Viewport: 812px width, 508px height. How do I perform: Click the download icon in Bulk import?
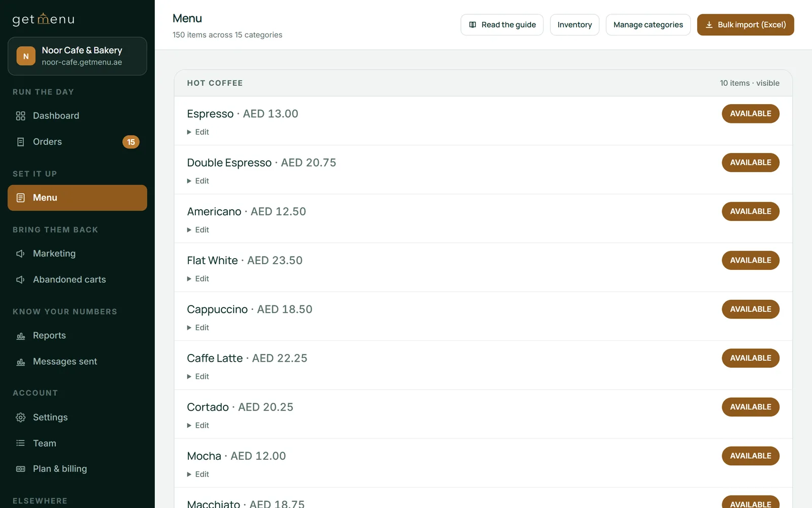coord(709,25)
